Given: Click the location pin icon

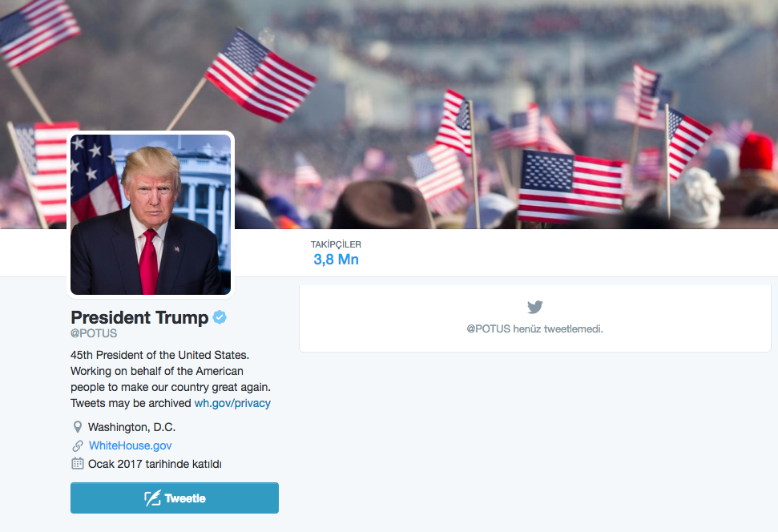Looking at the screenshot, I should [x=78, y=427].
